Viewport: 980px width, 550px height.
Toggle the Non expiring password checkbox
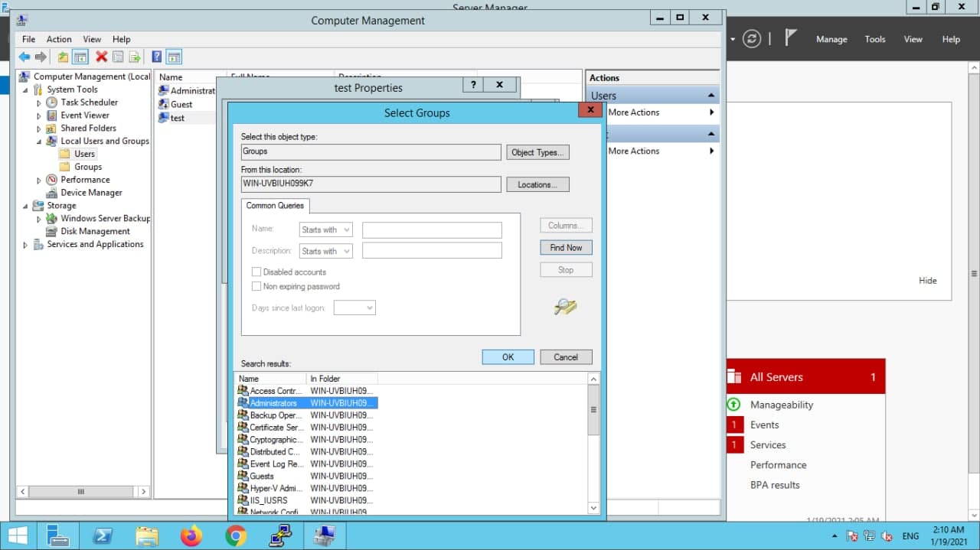(256, 286)
